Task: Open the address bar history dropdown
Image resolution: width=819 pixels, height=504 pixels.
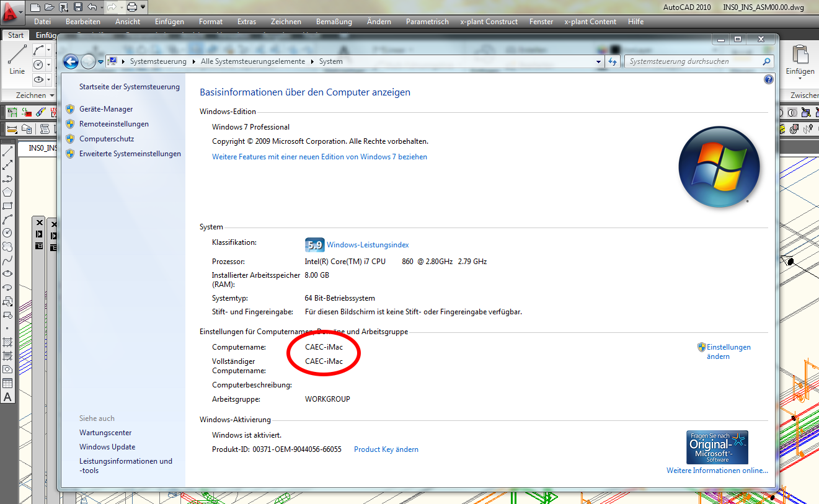Action: pyautogui.click(x=598, y=61)
